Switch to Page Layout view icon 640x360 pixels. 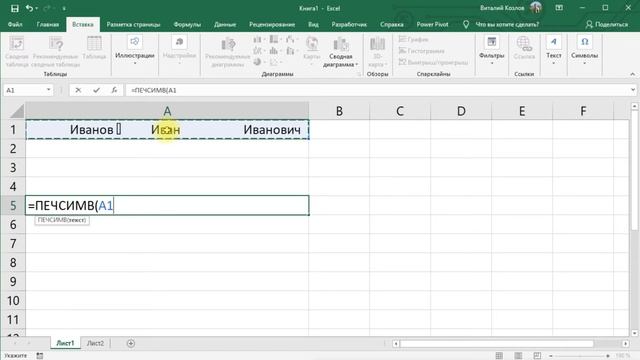(518, 356)
